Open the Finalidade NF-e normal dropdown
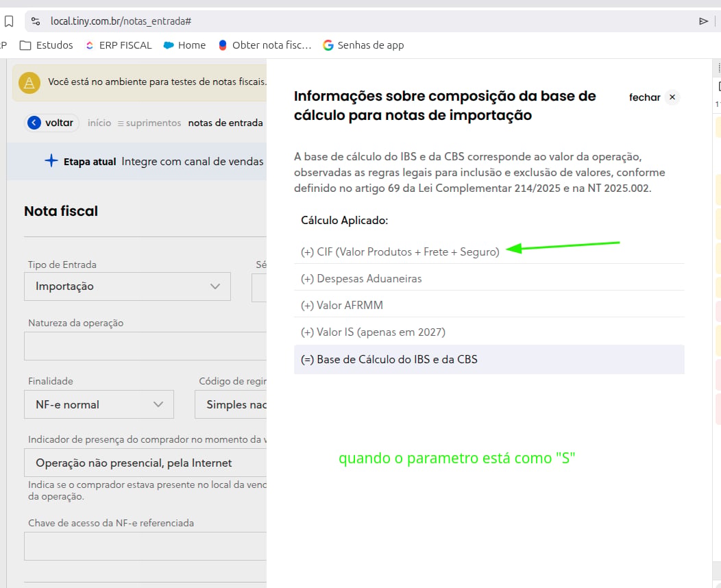The height and width of the screenshot is (588, 721). click(99, 404)
